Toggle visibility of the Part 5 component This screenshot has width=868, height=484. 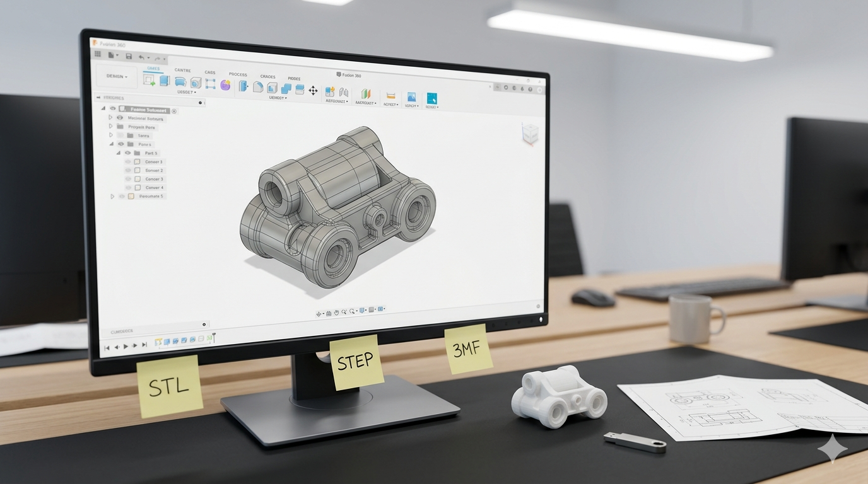point(127,153)
